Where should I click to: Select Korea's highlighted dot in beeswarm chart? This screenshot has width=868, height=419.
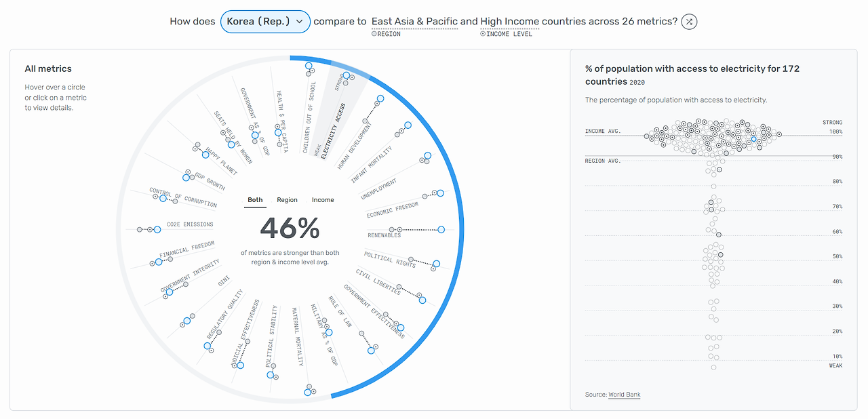click(x=753, y=139)
